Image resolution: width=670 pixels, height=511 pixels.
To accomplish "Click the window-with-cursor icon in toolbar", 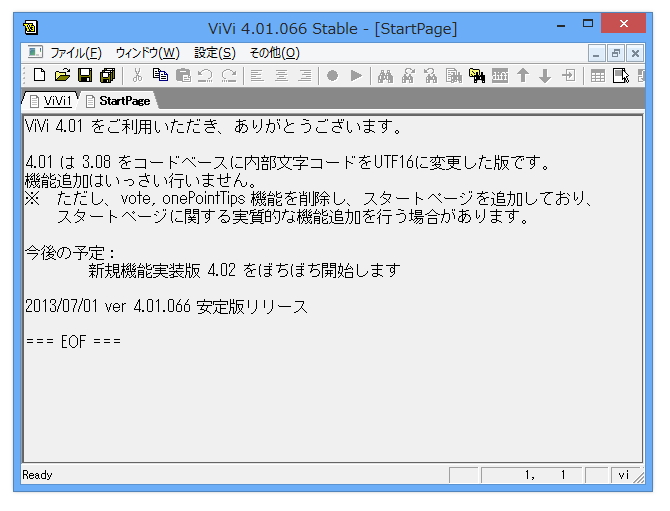I will 620,76.
